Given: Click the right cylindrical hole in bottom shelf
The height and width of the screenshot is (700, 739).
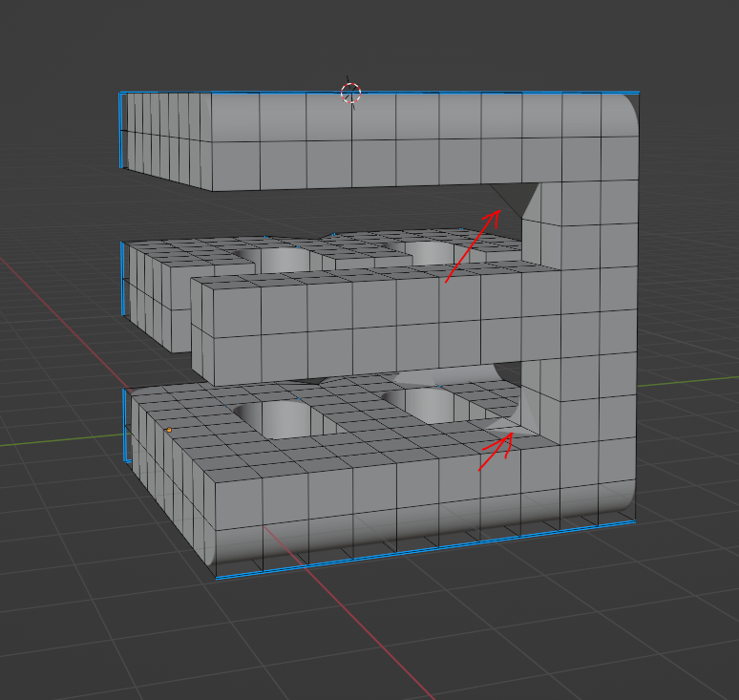Looking at the screenshot, I should click(x=433, y=405).
